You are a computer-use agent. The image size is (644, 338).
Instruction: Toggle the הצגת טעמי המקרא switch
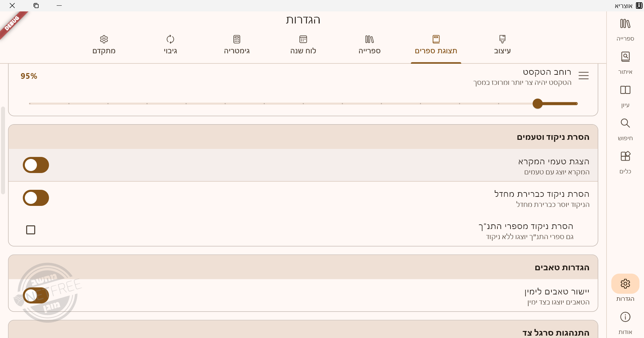[x=36, y=165]
